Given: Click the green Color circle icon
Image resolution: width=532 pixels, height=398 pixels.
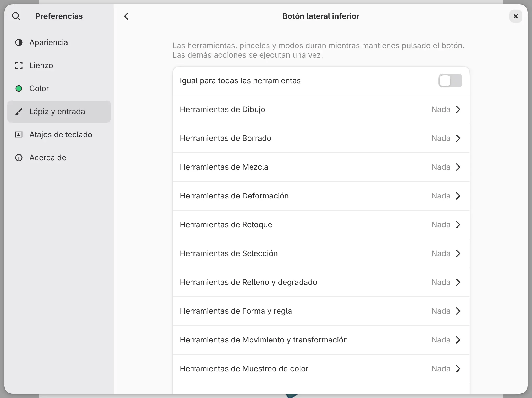Looking at the screenshot, I should click(19, 89).
